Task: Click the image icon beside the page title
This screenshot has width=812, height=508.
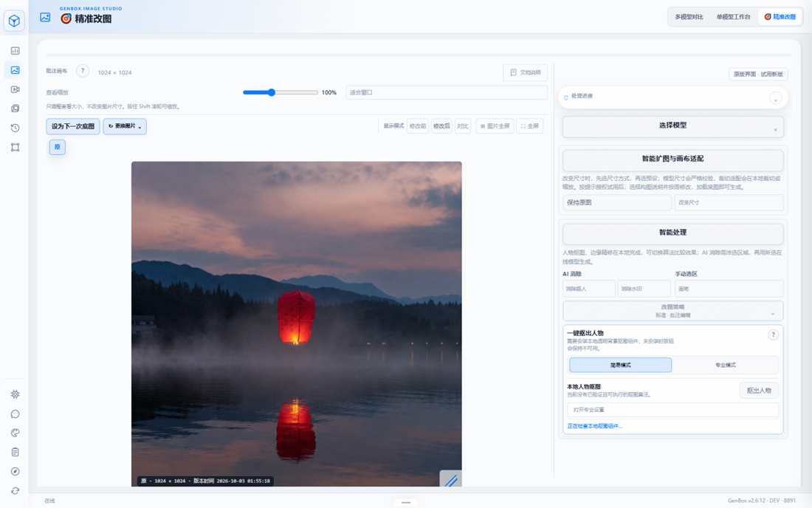Action: coord(45,17)
